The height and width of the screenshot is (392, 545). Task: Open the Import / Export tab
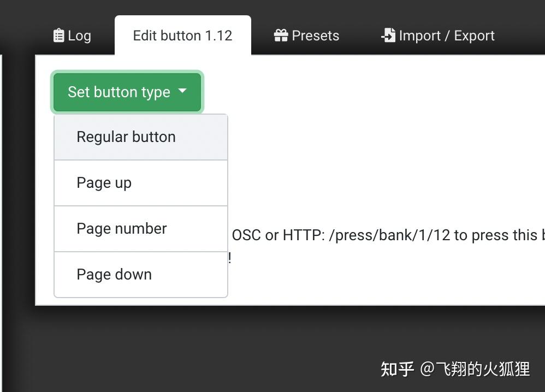click(x=437, y=35)
